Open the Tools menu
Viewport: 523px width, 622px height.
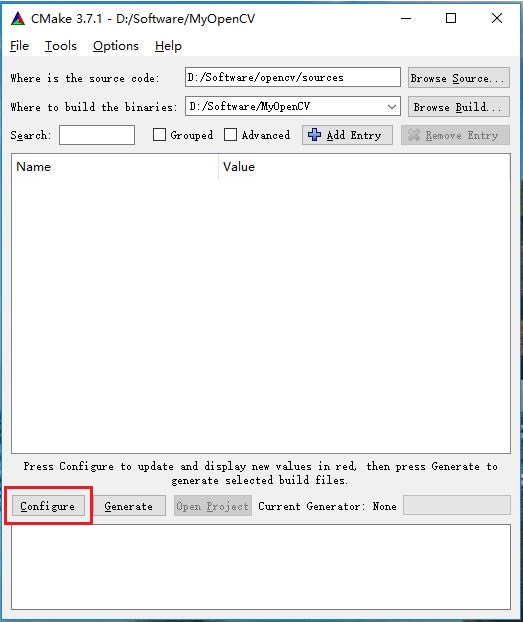coord(61,46)
